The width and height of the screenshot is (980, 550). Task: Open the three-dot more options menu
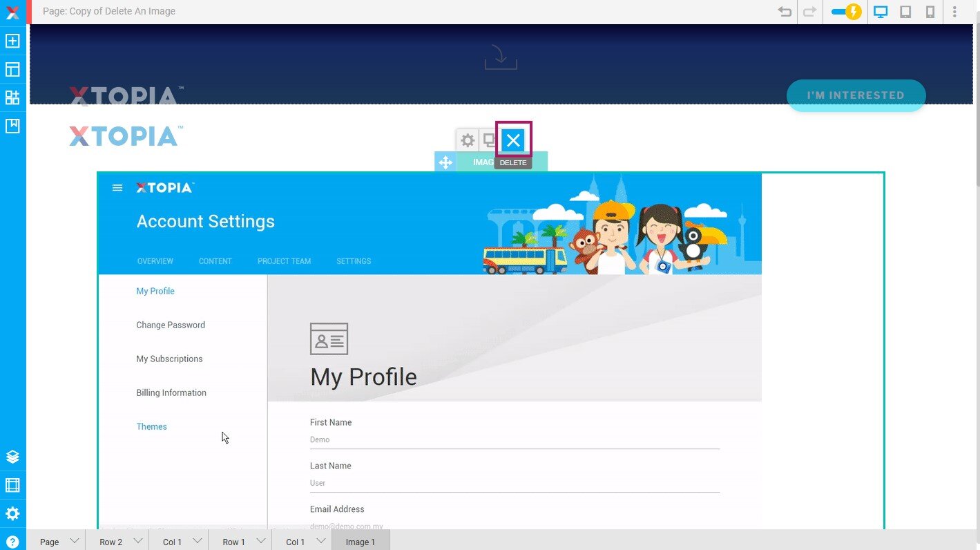point(955,12)
